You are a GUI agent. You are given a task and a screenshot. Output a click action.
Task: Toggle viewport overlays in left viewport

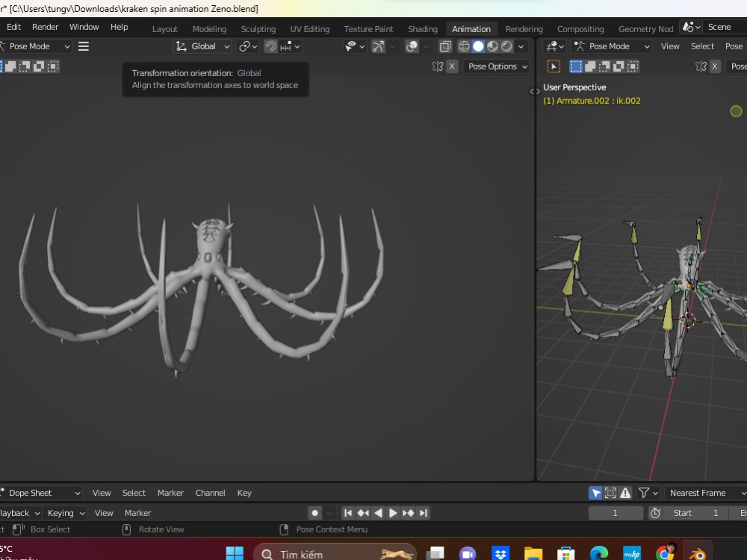coord(412,46)
